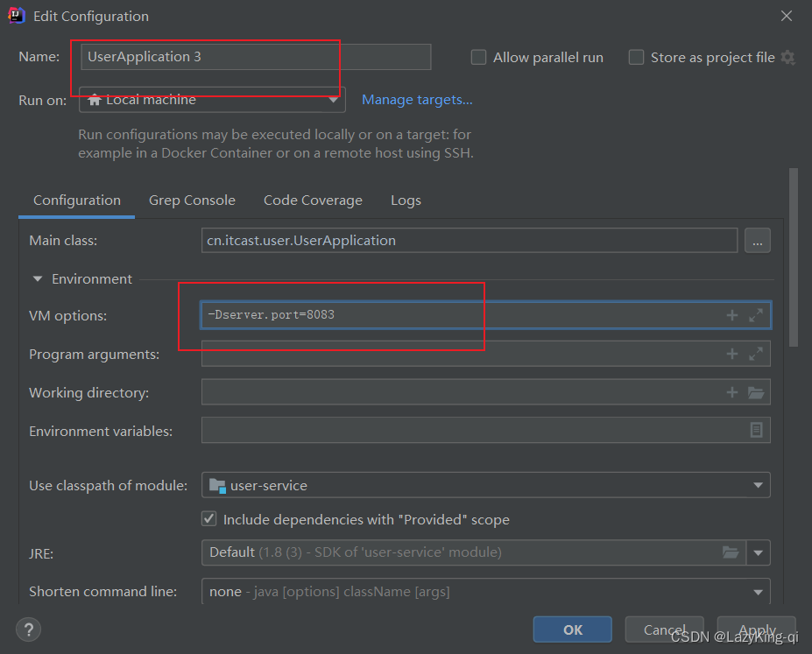Open Use classpath of module dropdown

[x=485, y=485]
